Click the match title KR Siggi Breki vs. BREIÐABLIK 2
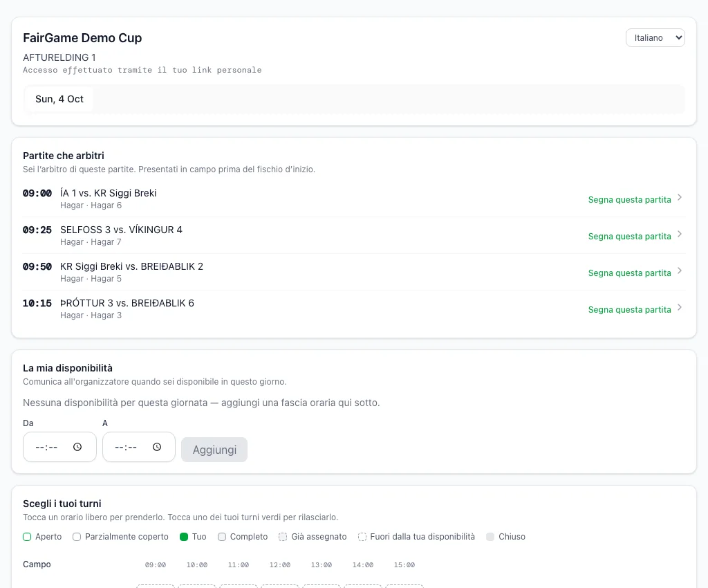This screenshot has width=708, height=588. pyautogui.click(x=132, y=266)
